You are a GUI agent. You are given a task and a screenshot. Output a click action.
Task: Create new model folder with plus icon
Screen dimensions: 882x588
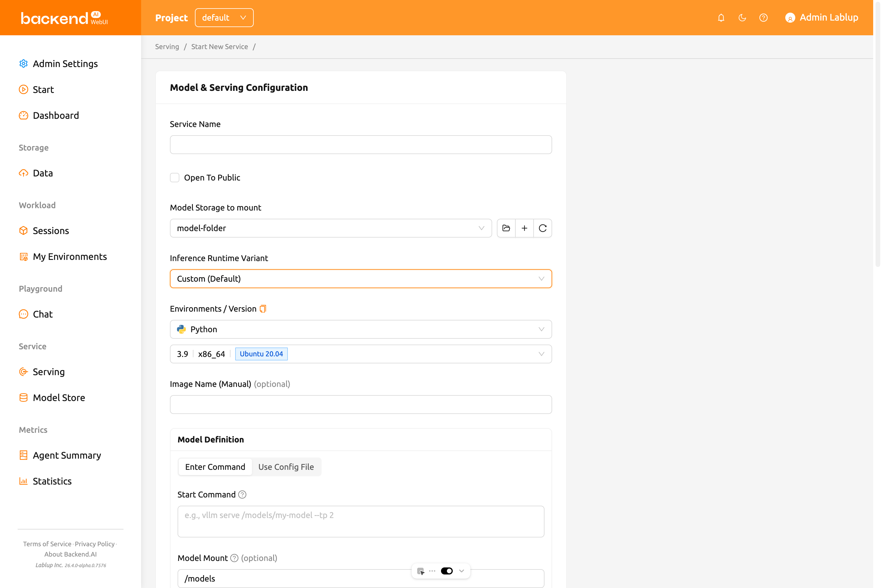pos(524,228)
